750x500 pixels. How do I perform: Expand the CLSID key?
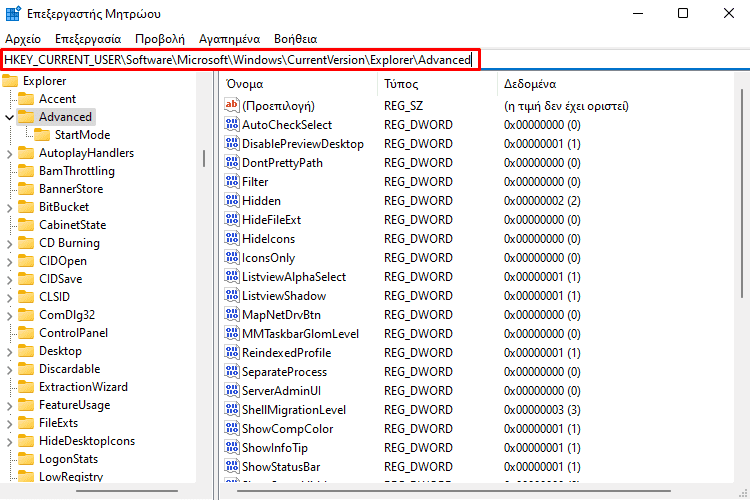pyautogui.click(x=9, y=298)
